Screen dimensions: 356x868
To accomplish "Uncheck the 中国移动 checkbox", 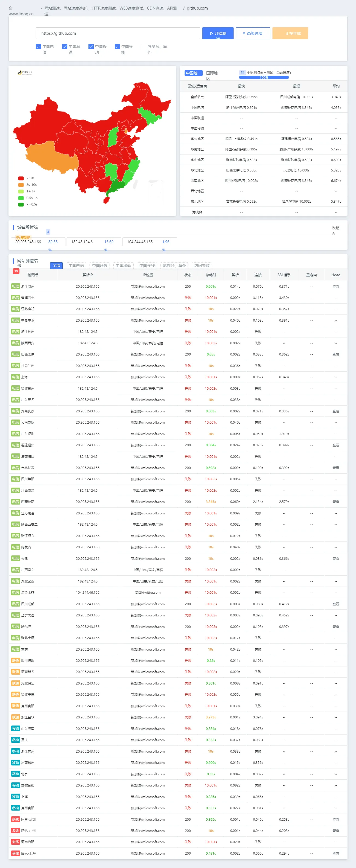I will (91, 46).
